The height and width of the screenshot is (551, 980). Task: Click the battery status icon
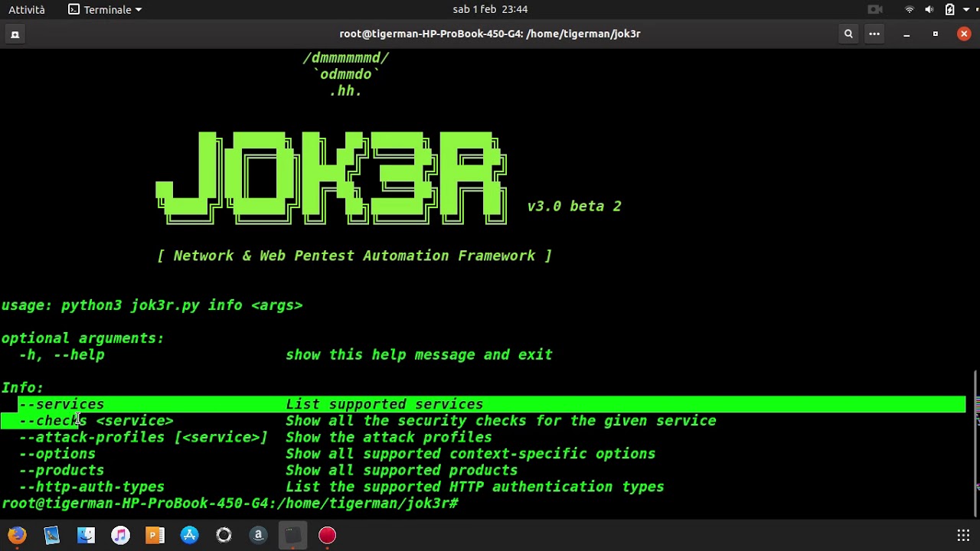[x=949, y=9]
